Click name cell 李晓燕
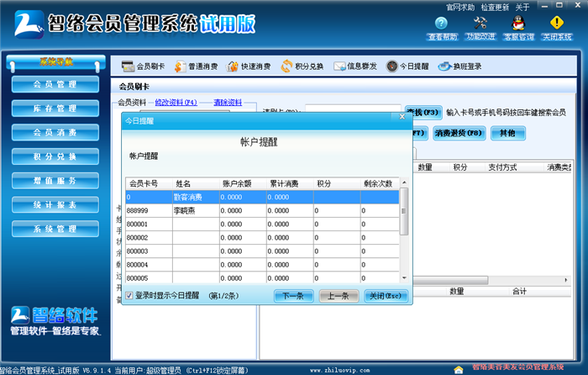Image resolution: width=588 pixels, height=375 pixels. (196, 210)
